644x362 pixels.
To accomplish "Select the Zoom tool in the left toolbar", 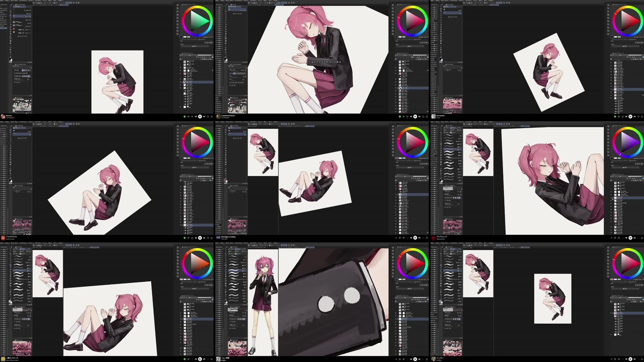I will 10,6.
